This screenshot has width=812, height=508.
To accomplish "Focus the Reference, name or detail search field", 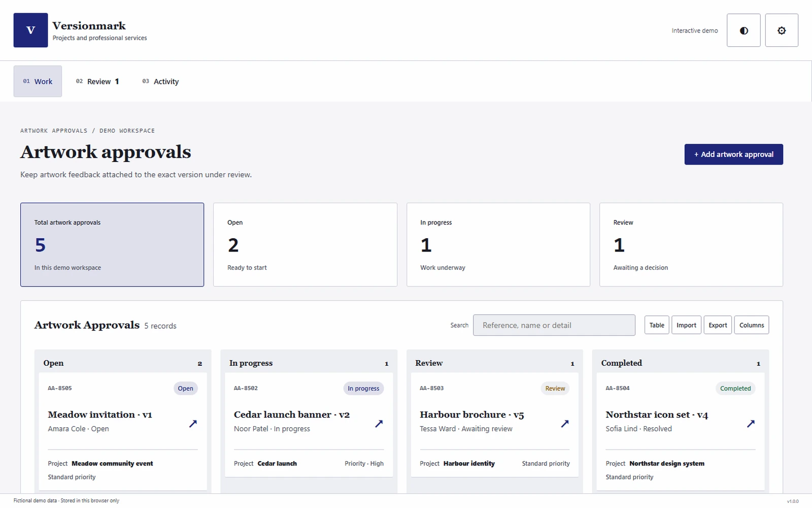I will click(x=554, y=325).
